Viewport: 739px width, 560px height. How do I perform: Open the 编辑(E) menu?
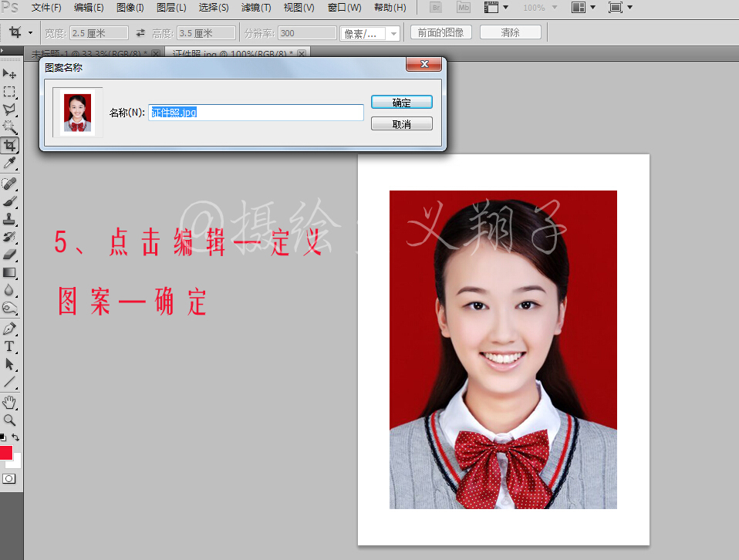point(89,8)
